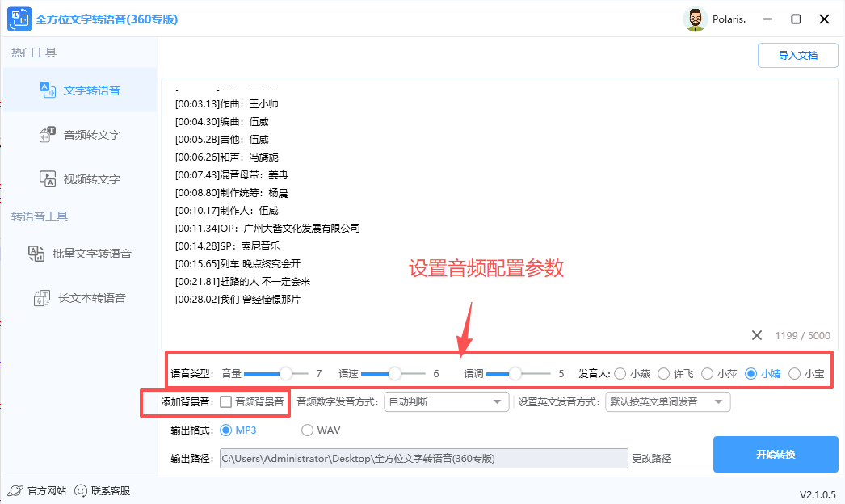Click the output path input field
The width and height of the screenshot is (845, 504).
(x=424, y=458)
